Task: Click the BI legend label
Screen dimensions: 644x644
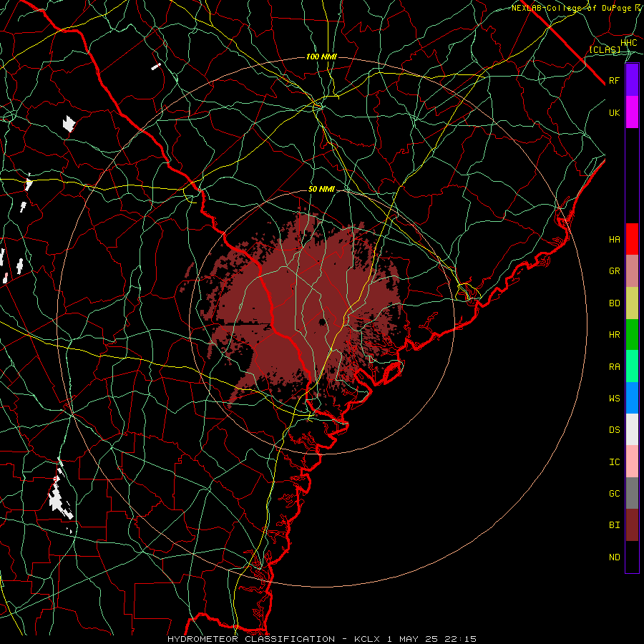Action: [x=615, y=525]
